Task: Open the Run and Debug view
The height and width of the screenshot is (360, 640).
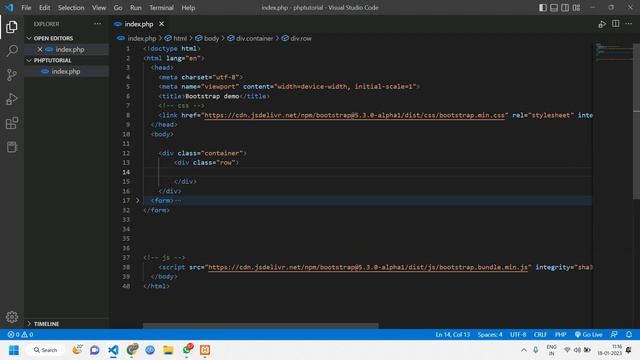Action: click(12, 99)
